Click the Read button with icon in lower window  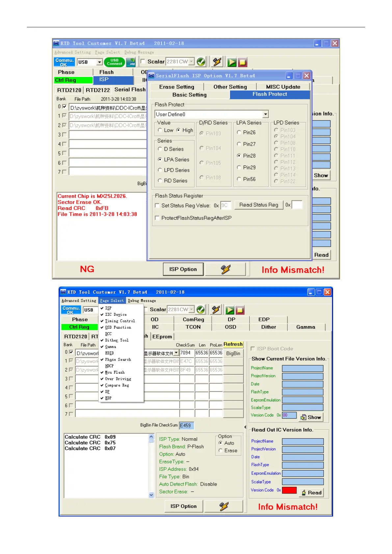click(x=311, y=492)
